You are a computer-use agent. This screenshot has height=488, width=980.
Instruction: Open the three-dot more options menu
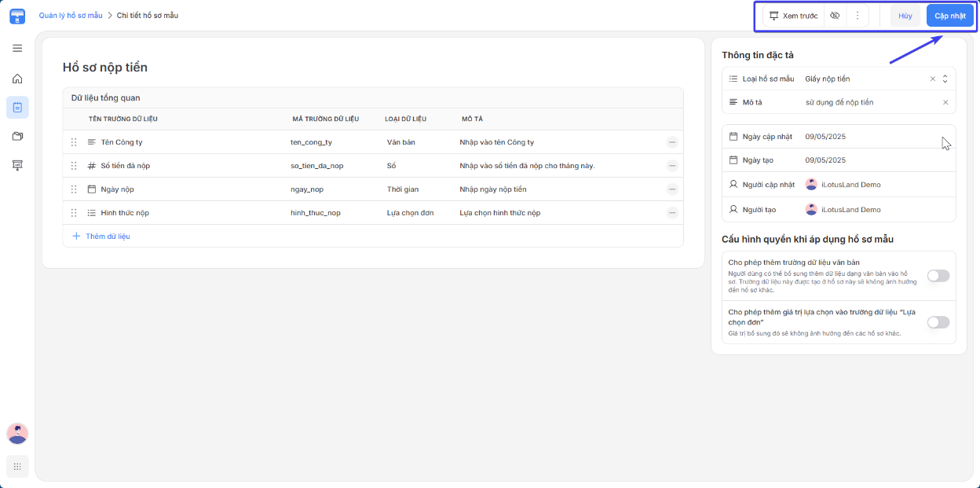[x=857, y=16]
